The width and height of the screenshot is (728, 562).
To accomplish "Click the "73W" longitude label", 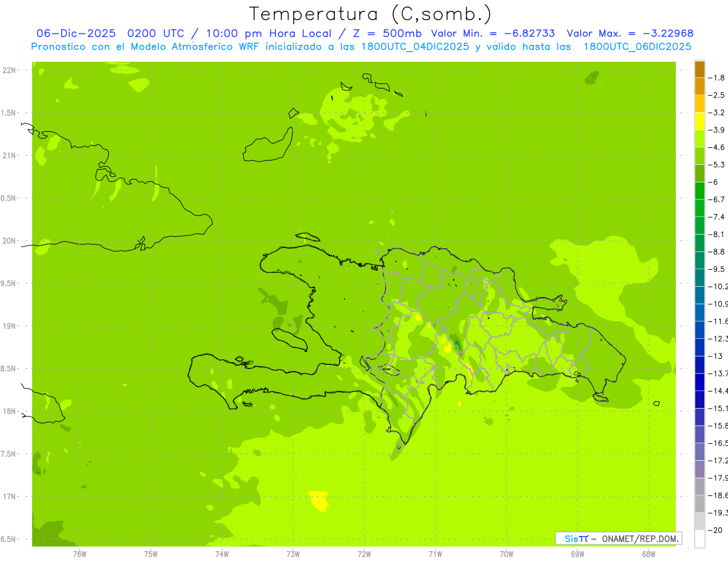I will pyautogui.click(x=293, y=554).
